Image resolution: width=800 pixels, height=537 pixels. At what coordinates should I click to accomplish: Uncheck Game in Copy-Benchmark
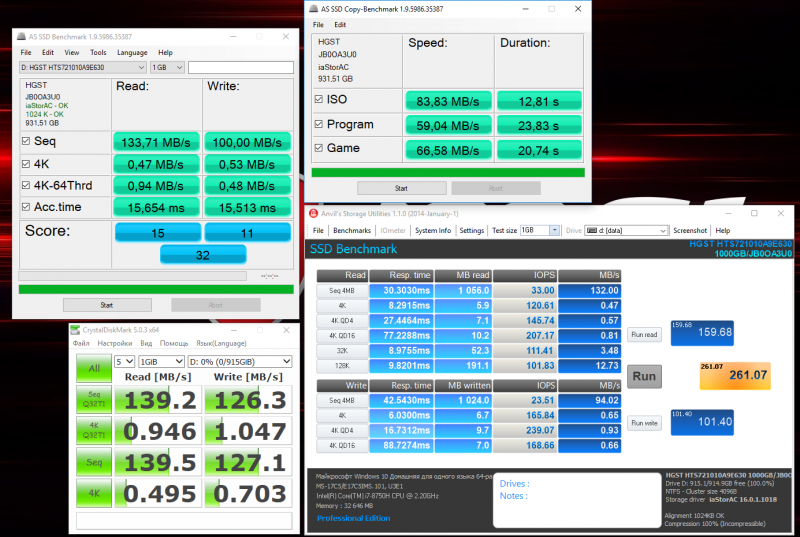319,148
